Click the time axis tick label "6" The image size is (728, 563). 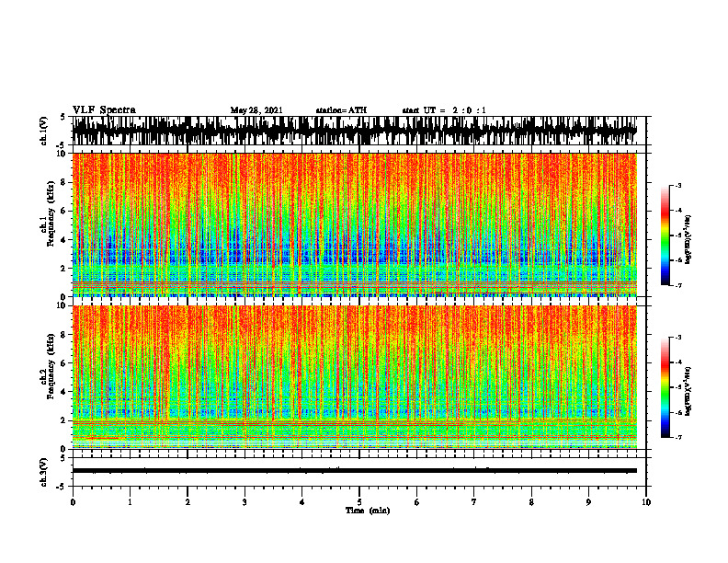coord(417,502)
